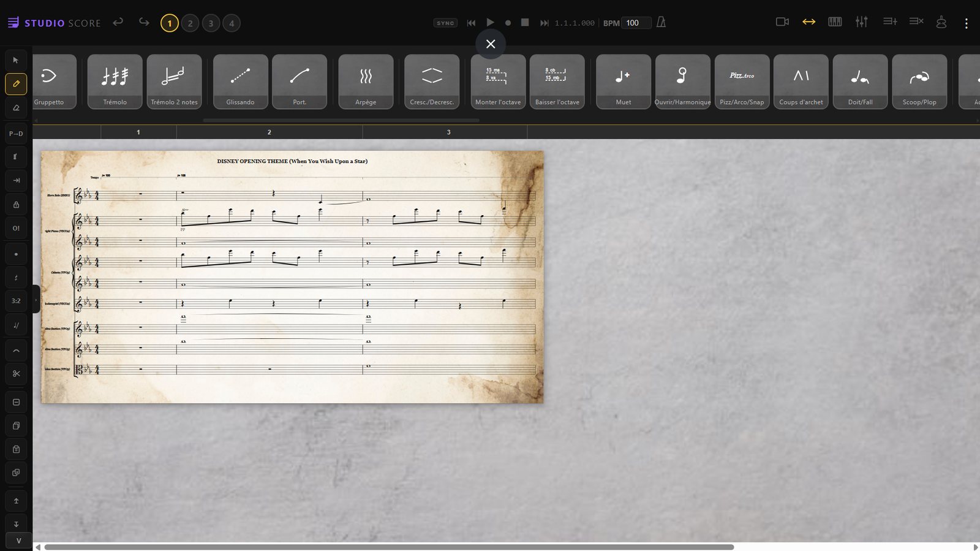The height and width of the screenshot is (551, 980).
Task: Apply the Muet articulation
Action: (624, 82)
